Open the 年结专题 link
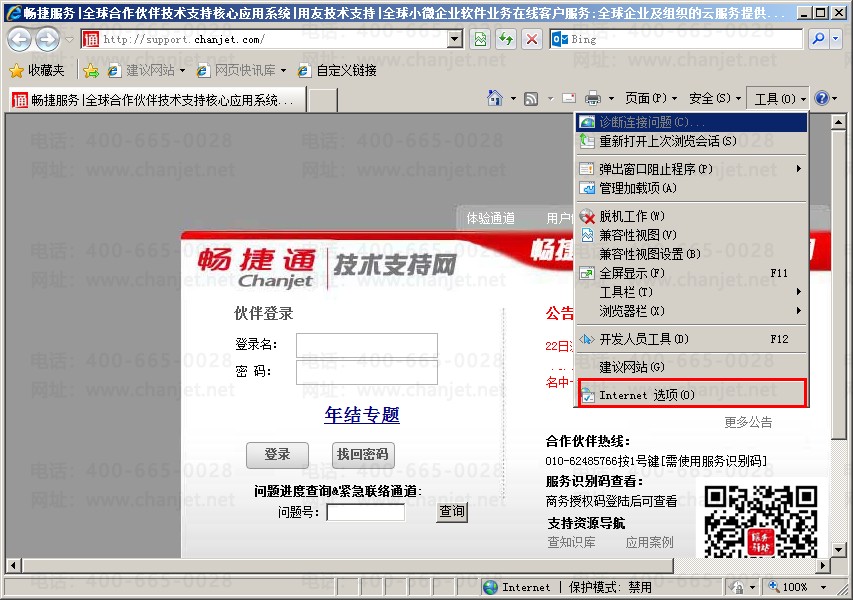The image size is (853, 600). pyautogui.click(x=362, y=415)
